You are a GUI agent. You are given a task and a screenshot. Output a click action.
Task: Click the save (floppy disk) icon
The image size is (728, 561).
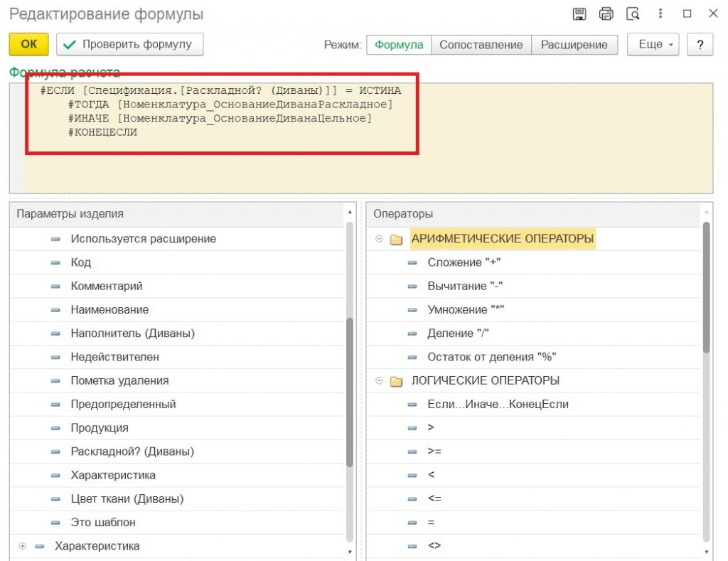click(x=579, y=14)
